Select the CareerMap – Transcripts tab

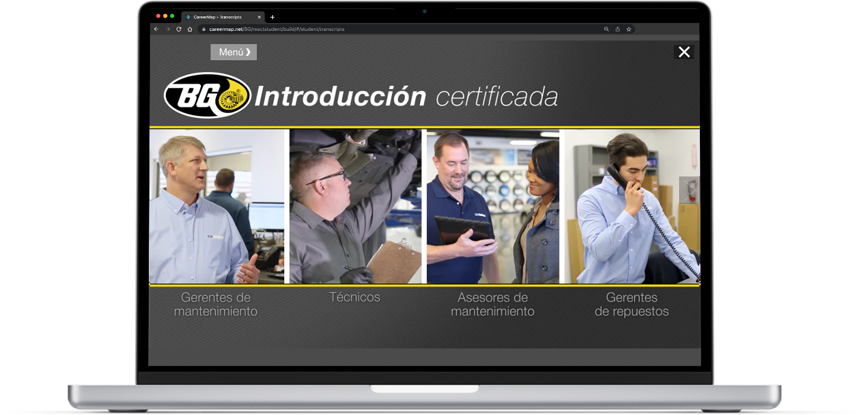coord(221,17)
